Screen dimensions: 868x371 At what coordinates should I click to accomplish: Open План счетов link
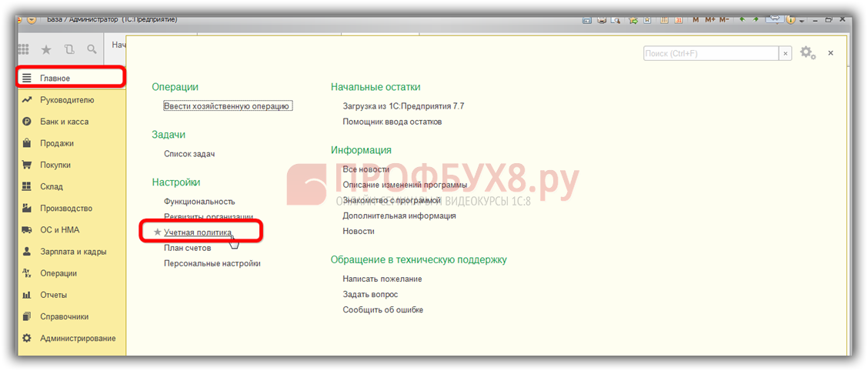pyautogui.click(x=187, y=248)
